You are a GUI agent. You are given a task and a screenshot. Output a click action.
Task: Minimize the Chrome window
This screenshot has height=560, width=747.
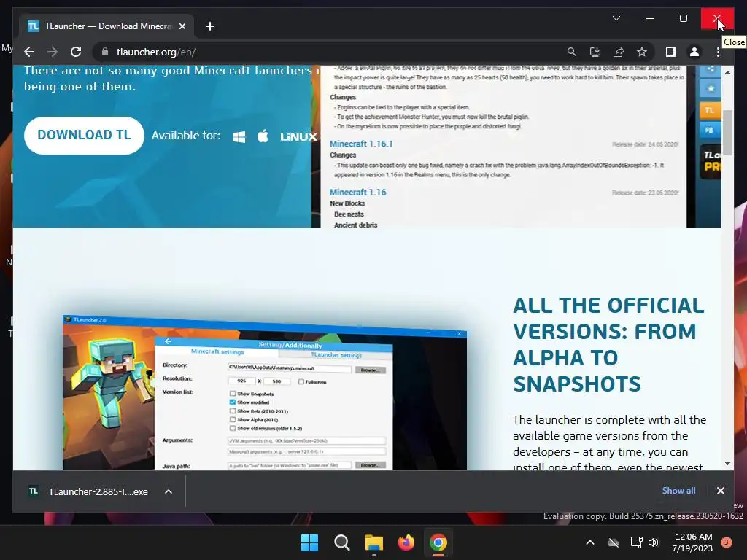click(x=650, y=18)
